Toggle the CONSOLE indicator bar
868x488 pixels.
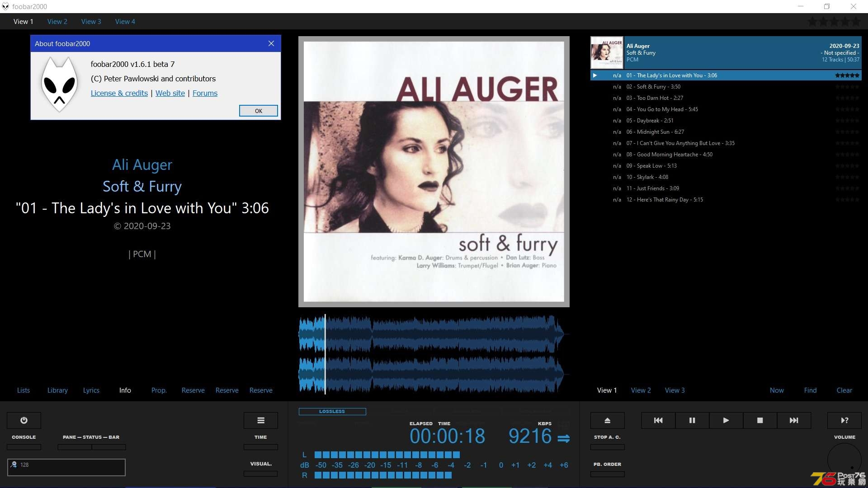pos(24,447)
